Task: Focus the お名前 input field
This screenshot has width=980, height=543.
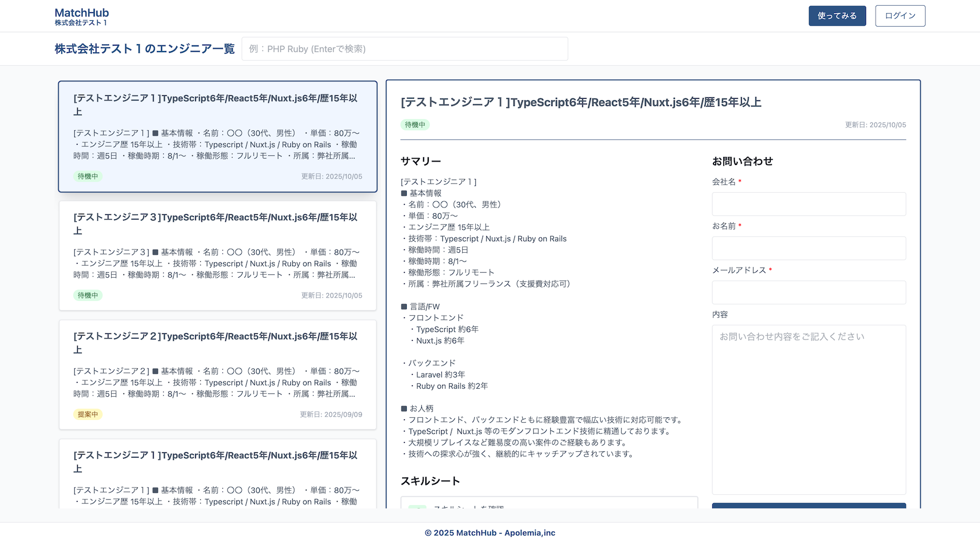Action: [x=809, y=248]
